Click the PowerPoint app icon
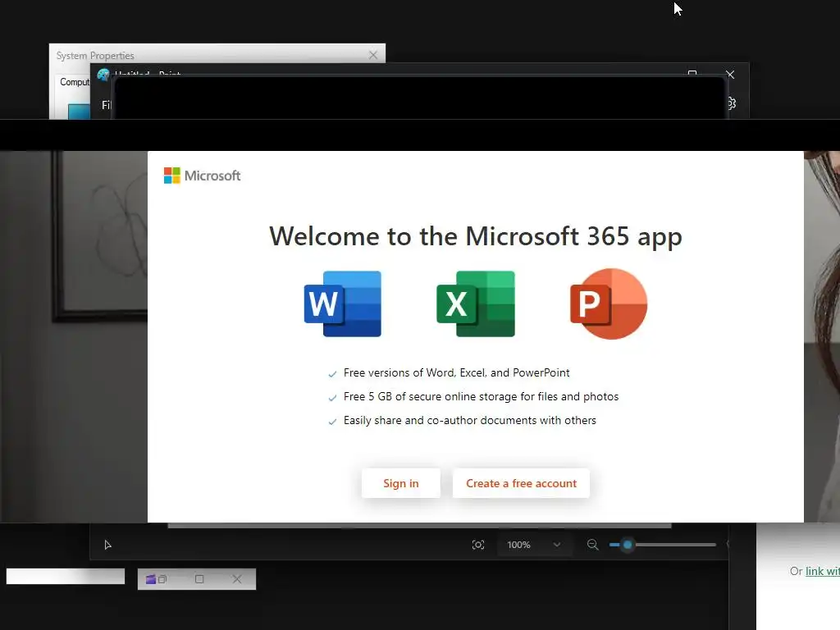Image resolution: width=840 pixels, height=630 pixels. [x=609, y=304]
